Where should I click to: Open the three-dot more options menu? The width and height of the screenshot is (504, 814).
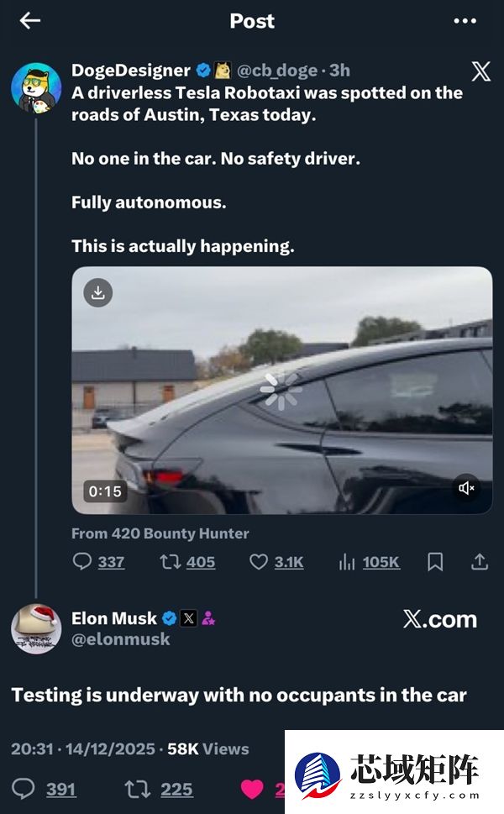point(465,21)
